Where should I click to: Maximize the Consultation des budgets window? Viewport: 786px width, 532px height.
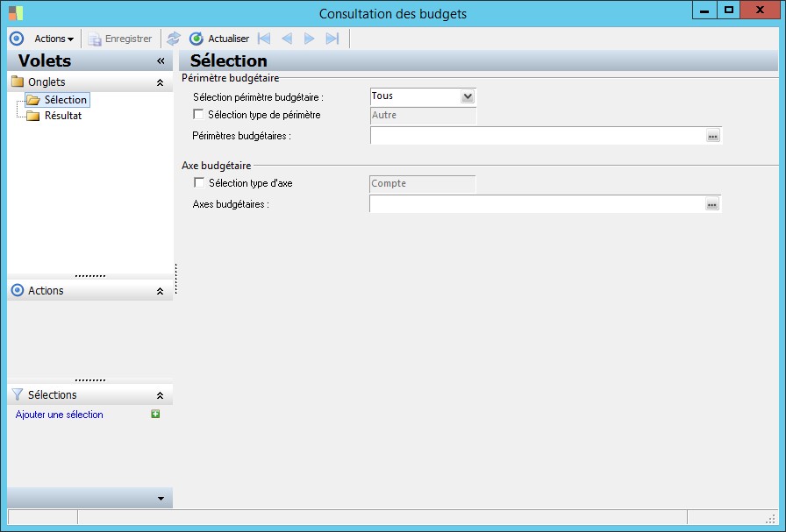pyautogui.click(x=728, y=10)
